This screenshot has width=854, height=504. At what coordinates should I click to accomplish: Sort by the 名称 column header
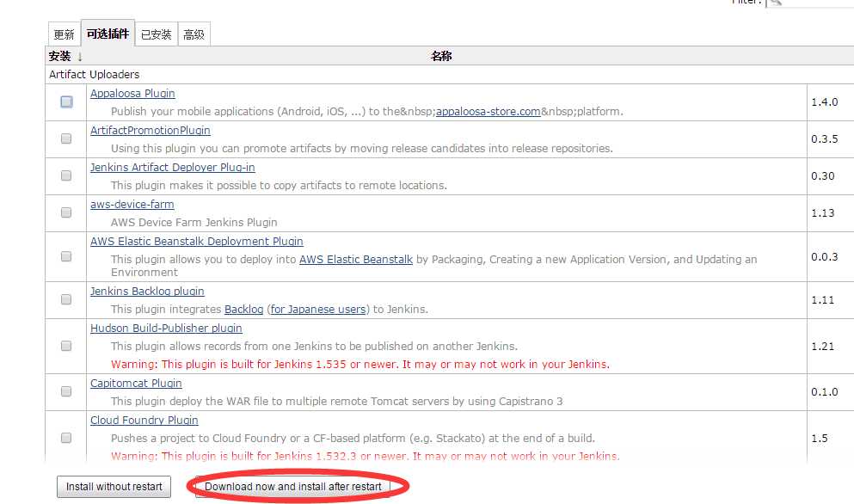441,56
